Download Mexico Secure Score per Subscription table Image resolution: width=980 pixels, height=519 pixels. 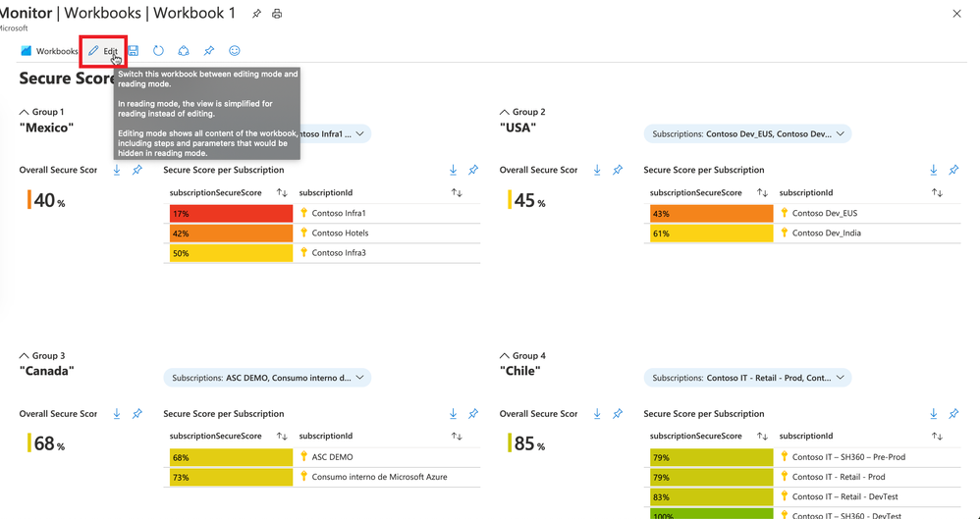[x=453, y=170]
